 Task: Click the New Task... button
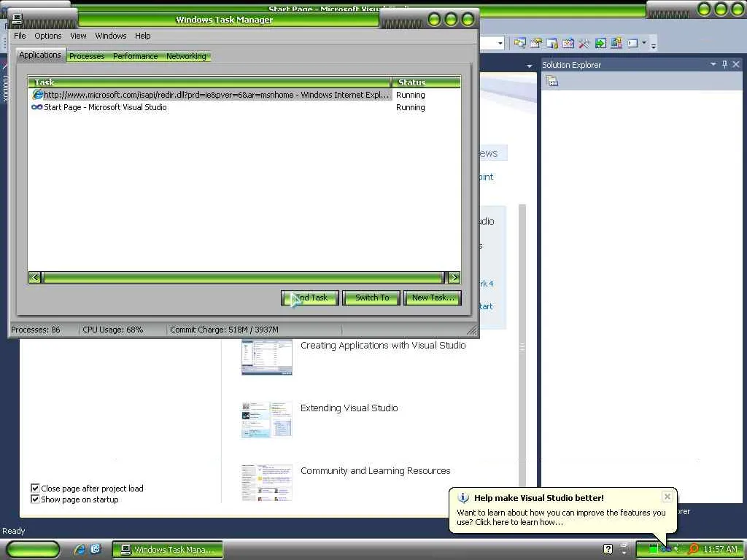(x=433, y=297)
